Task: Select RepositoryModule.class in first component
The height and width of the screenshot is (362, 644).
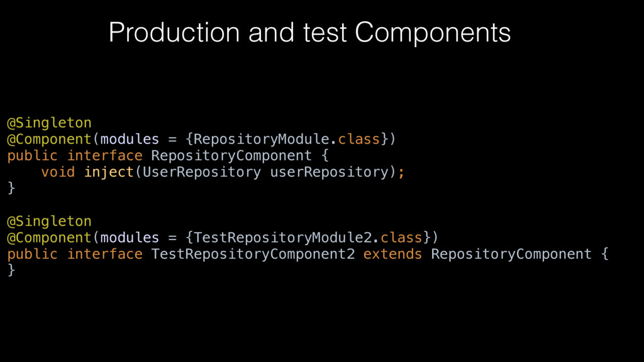Action: pyautogui.click(x=287, y=140)
